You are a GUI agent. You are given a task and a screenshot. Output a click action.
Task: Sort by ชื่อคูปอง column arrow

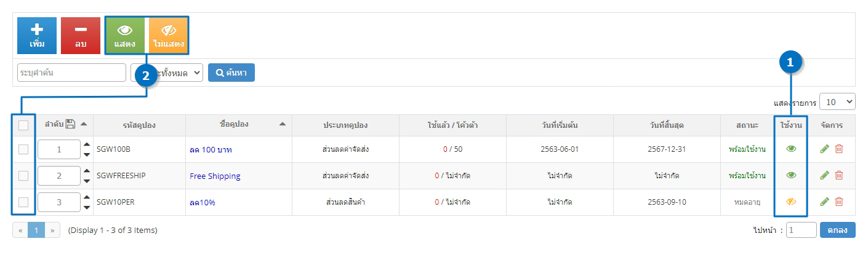[x=282, y=124]
